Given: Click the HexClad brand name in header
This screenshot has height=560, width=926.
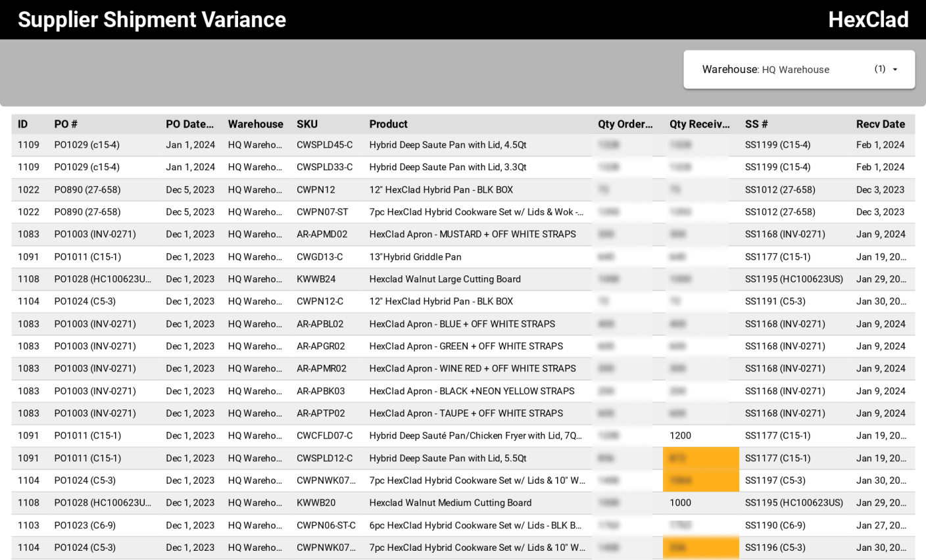Looking at the screenshot, I should pyautogui.click(x=867, y=20).
